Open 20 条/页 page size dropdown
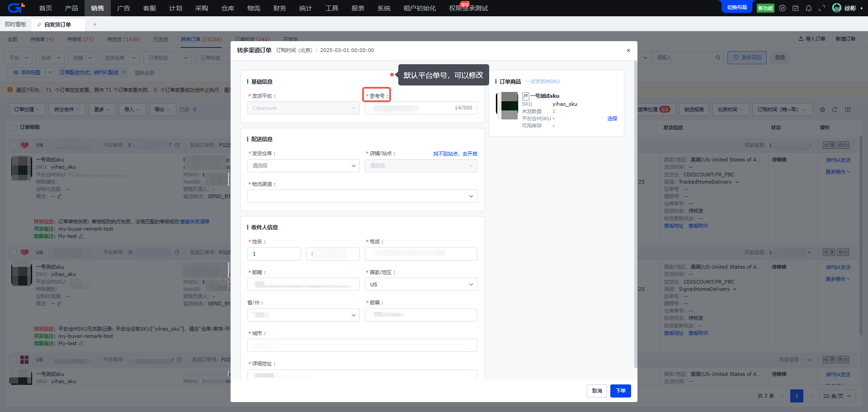868x412 pixels. click(x=838, y=396)
